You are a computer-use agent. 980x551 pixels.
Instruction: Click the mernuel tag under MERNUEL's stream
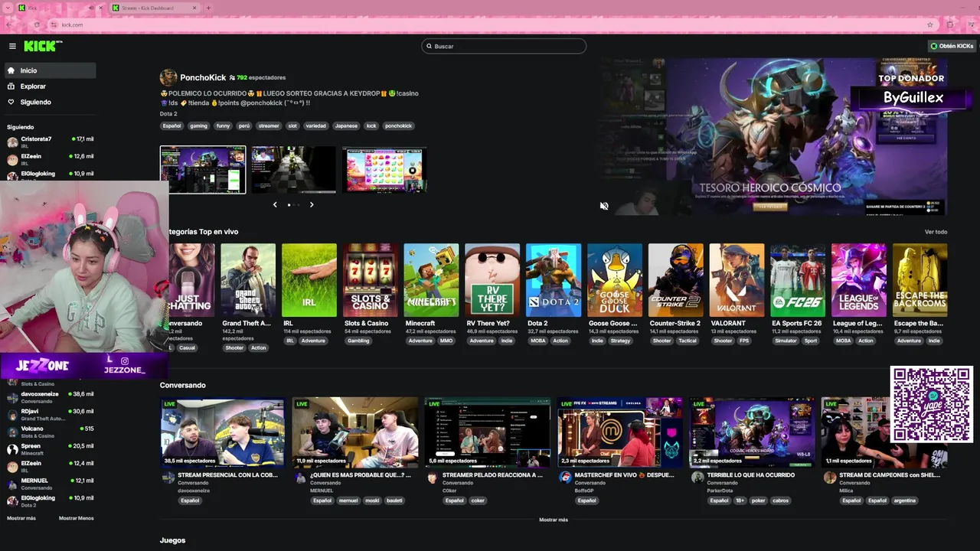pos(348,500)
